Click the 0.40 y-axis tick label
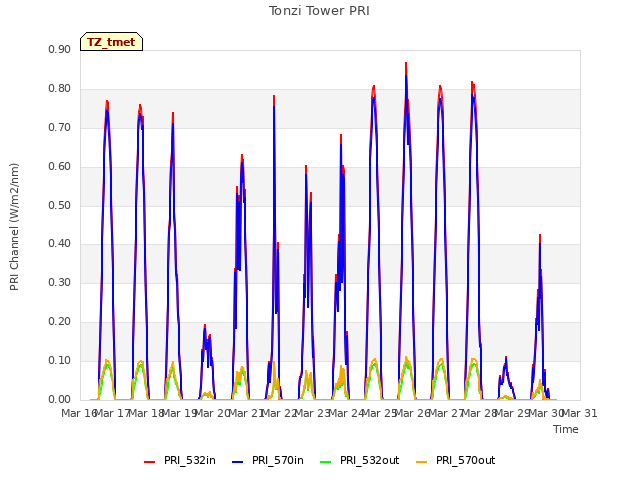Screen dimensions: 640x480 coord(60,244)
